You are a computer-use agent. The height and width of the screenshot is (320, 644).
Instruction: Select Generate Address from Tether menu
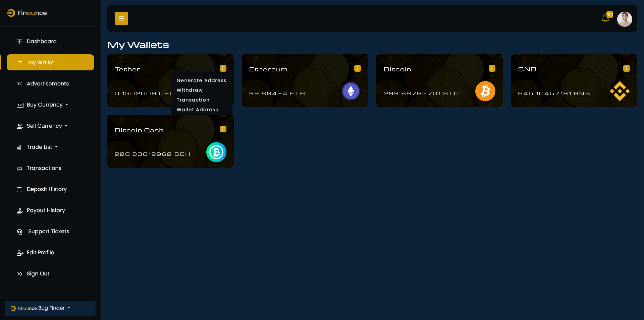201,80
